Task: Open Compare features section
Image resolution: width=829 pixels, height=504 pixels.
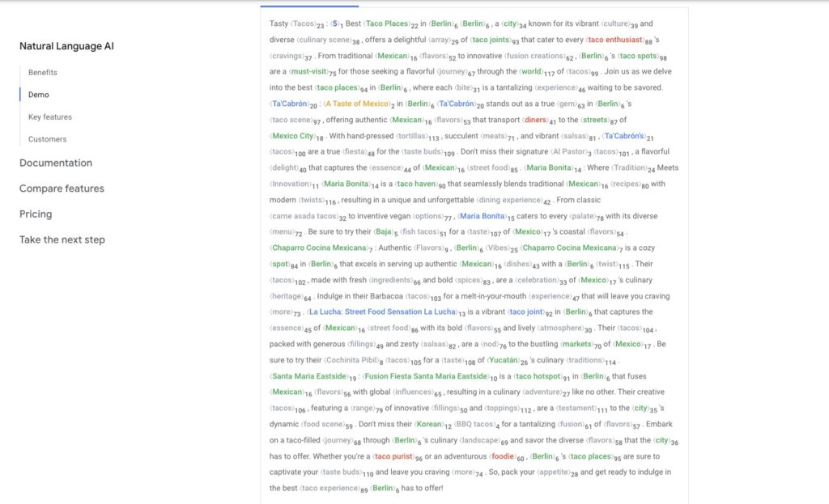Action: 62,188
